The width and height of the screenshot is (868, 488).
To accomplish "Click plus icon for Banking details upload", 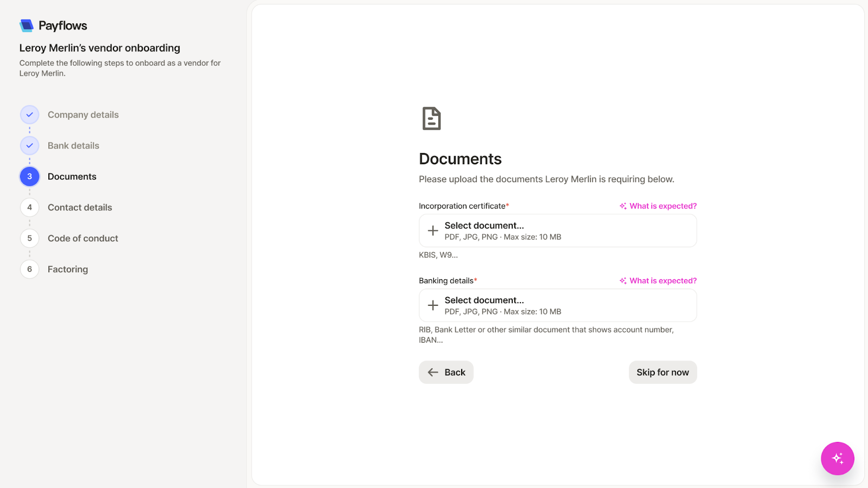I will click(433, 305).
